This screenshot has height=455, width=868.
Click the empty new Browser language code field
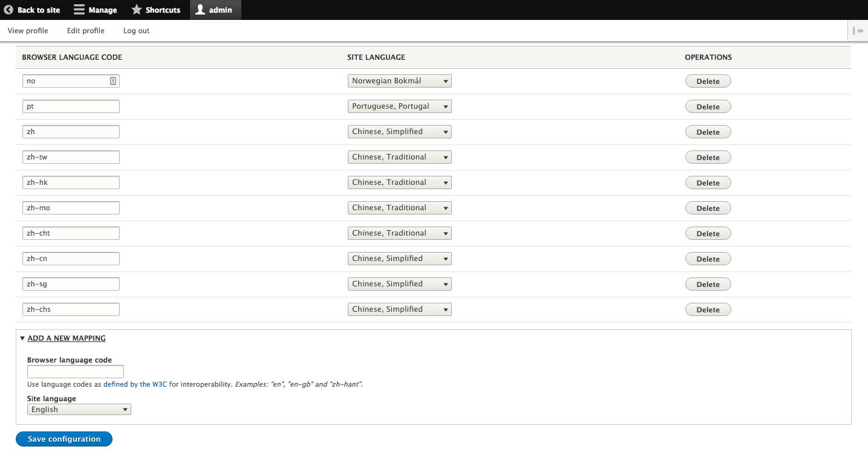click(76, 372)
